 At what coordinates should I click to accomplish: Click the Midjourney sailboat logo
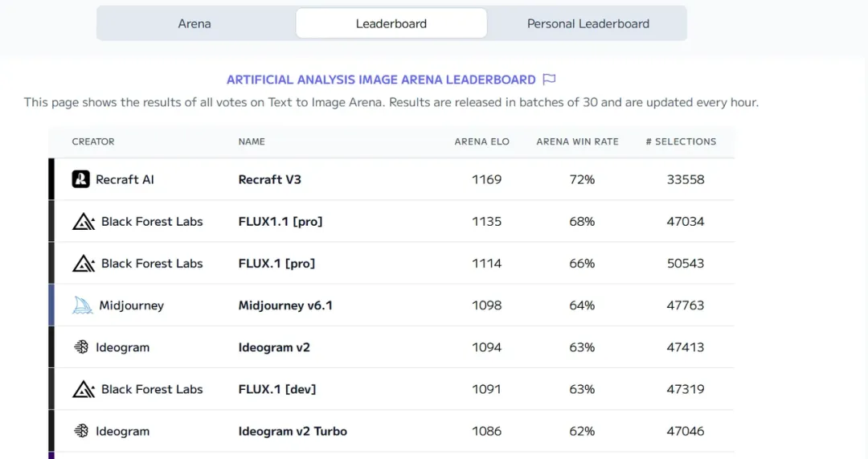point(83,305)
